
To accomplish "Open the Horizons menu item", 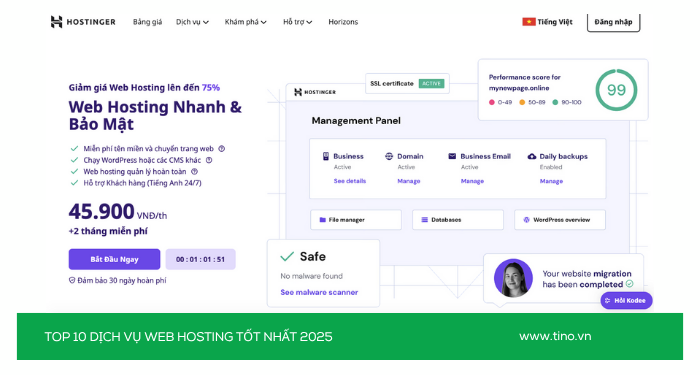I will (343, 22).
